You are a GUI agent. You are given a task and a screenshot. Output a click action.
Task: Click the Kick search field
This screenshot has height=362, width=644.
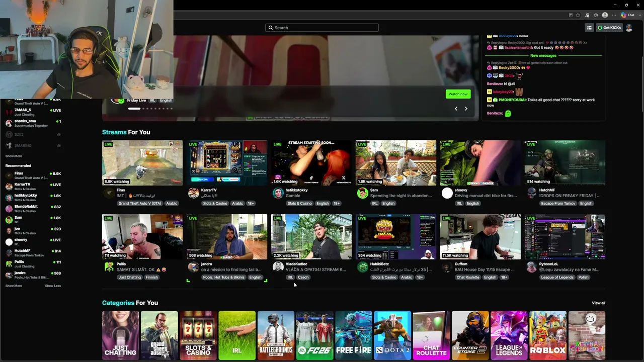tap(322, 28)
